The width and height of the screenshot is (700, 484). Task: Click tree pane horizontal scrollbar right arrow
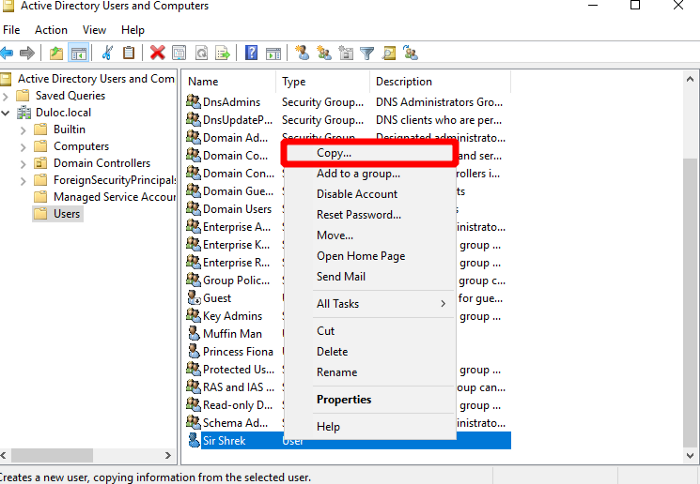pos(168,455)
